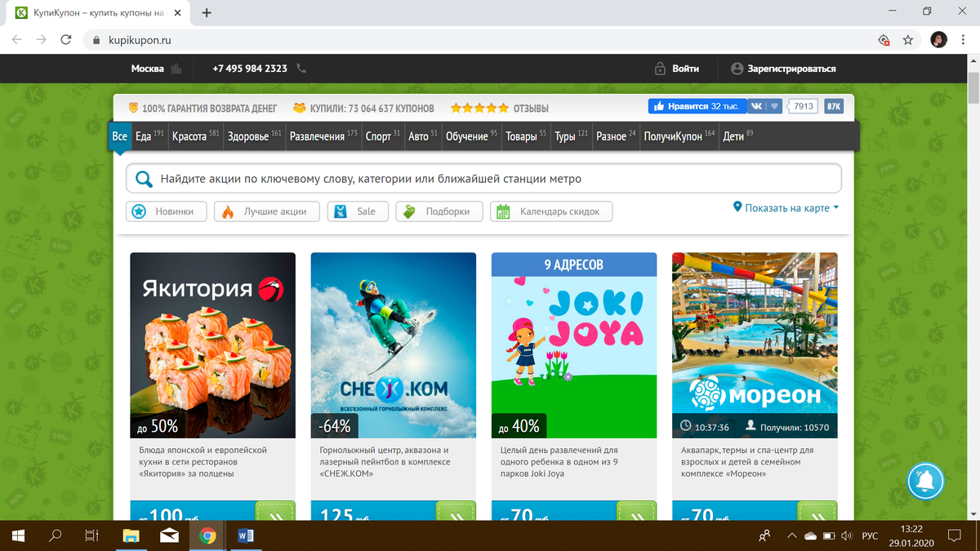Bookmark this page with the star icon
980x551 pixels.
pyautogui.click(x=907, y=39)
